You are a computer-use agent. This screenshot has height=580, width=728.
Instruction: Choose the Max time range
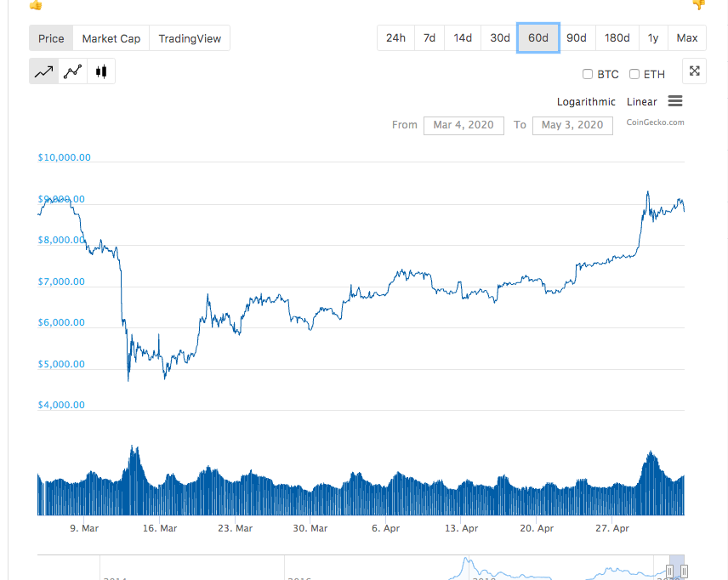[x=687, y=38]
